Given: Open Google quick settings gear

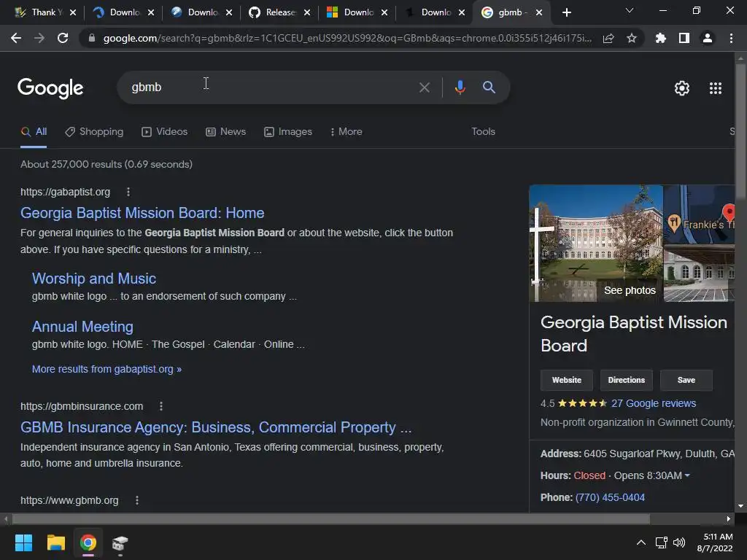Looking at the screenshot, I should point(682,88).
